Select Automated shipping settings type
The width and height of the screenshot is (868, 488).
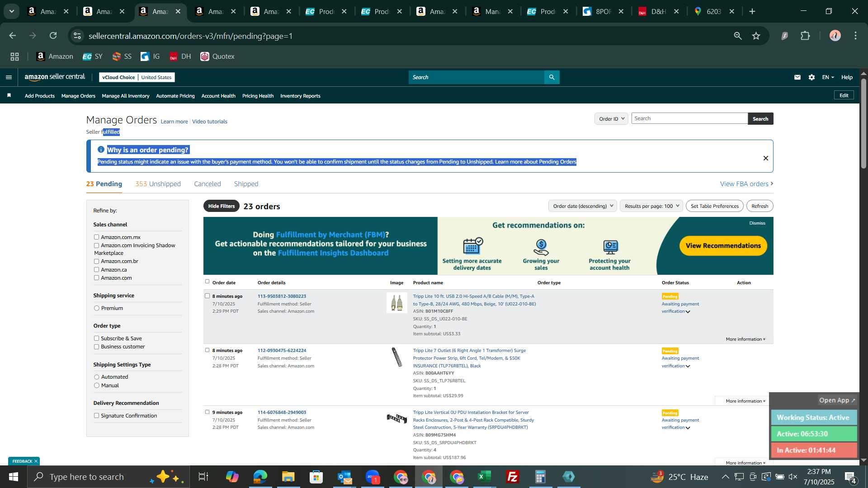96,377
